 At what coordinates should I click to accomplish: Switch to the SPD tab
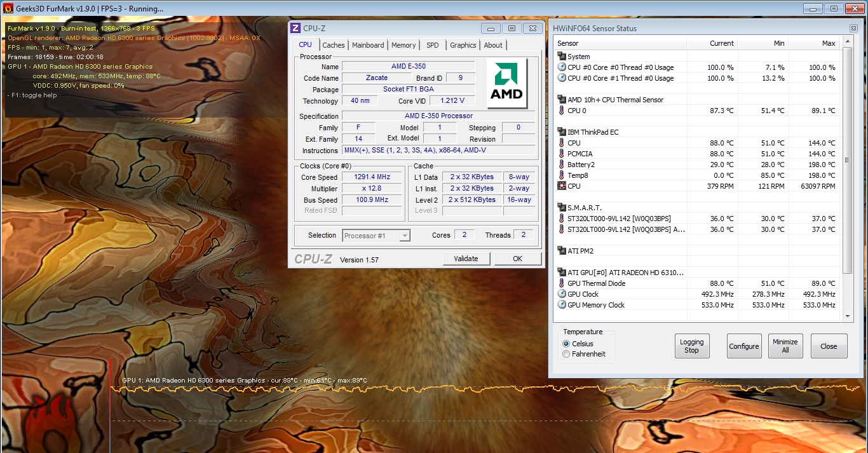pos(433,45)
